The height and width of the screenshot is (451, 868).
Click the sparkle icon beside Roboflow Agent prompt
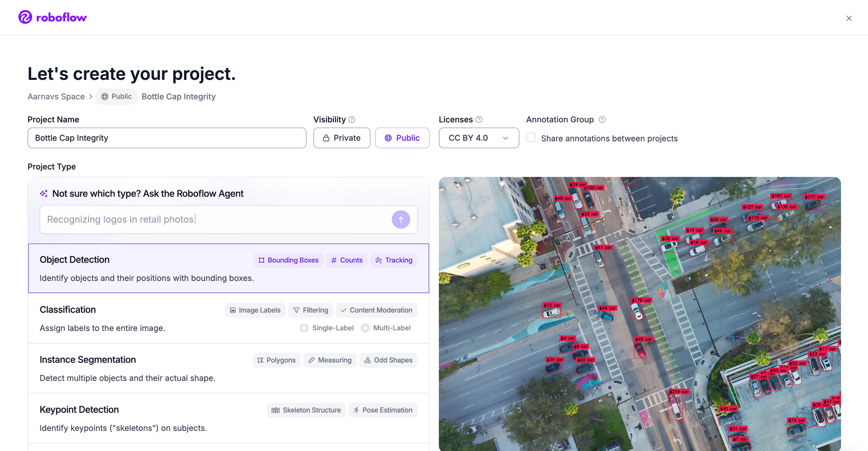tap(44, 194)
